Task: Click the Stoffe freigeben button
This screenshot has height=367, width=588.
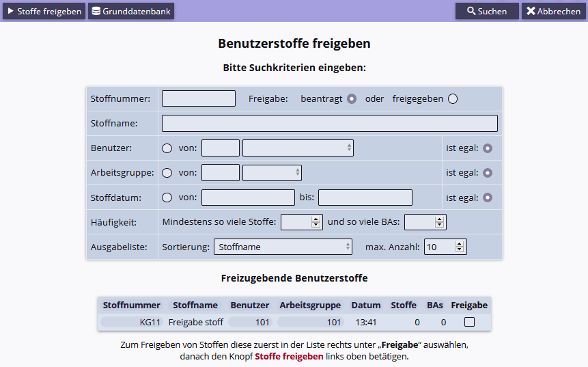Action: point(44,11)
